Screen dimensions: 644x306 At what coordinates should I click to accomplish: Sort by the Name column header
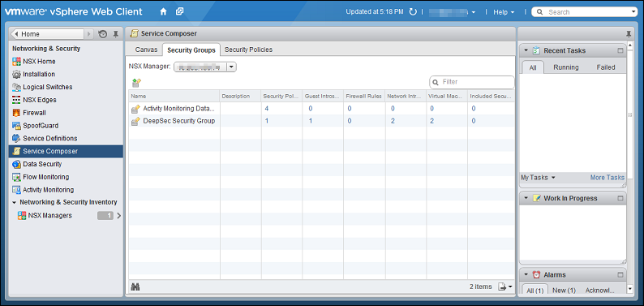coord(174,96)
